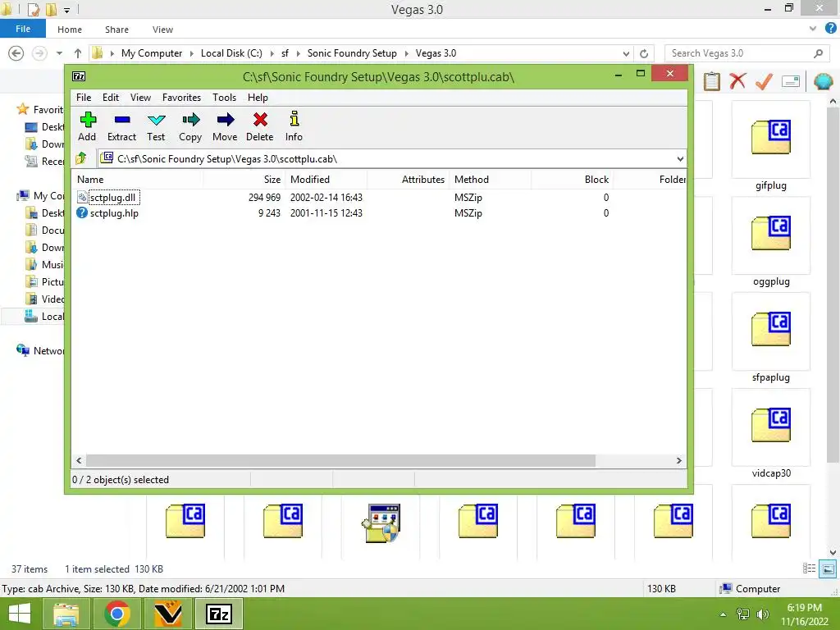The height and width of the screenshot is (630, 840).
Task: Open Explorer help question mark
Action: click(x=831, y=29)
